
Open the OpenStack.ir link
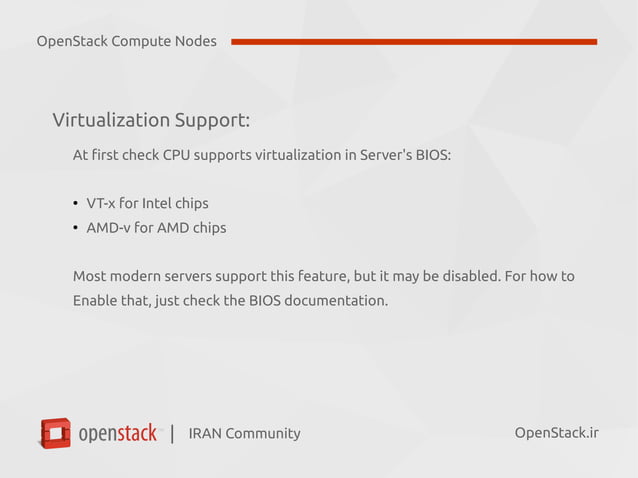click(556, 432)
